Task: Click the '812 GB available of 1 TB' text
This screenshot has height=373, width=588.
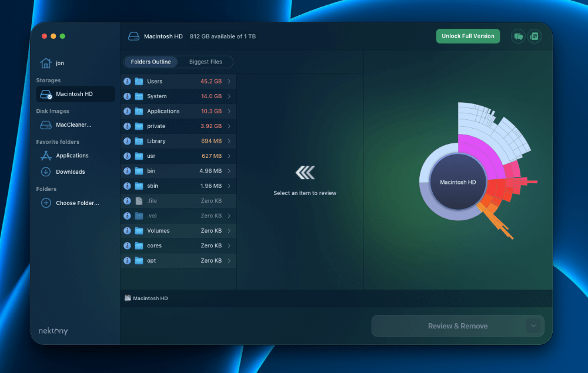Action: coord(223,36)
